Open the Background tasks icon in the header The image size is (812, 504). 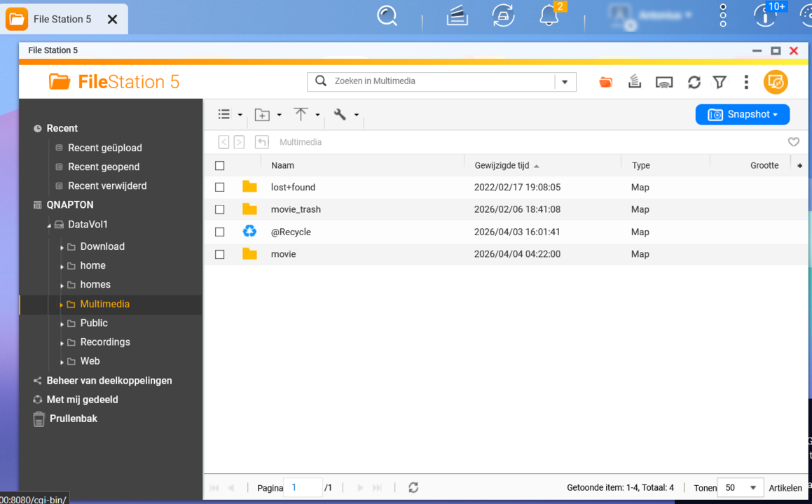[635, 82]
